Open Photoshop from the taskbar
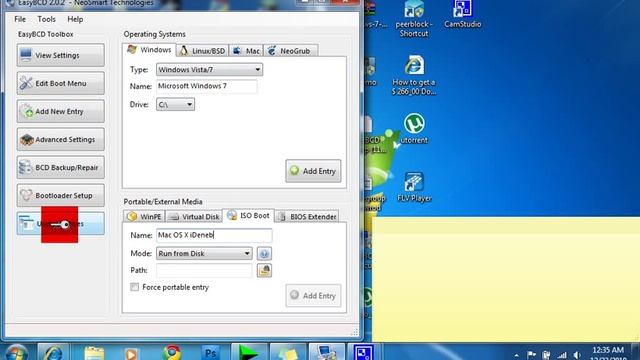This screenshot has height=360, width=640. click(210, 353)
